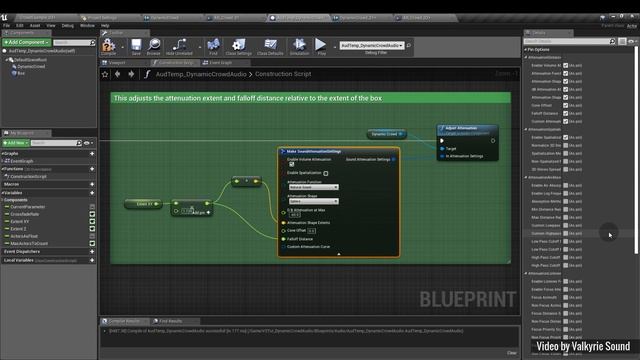Click AudTemp_DynamicCrowdAudio breadcrumb link
640x360 pixels.
tap(201, 74)
